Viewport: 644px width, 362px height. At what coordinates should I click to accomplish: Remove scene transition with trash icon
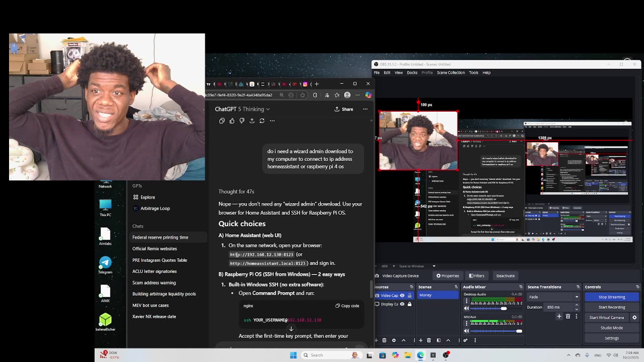[x=568, y=317]
